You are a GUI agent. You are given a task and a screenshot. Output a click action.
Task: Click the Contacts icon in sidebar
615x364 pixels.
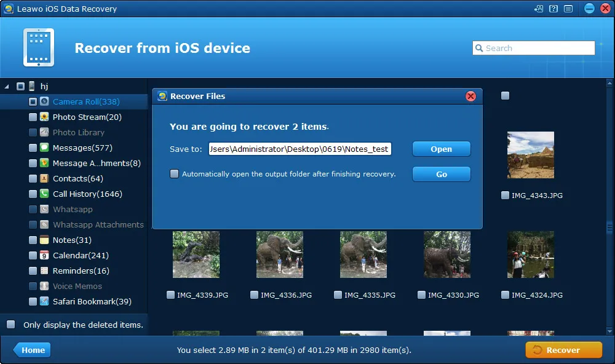point(44,178)
